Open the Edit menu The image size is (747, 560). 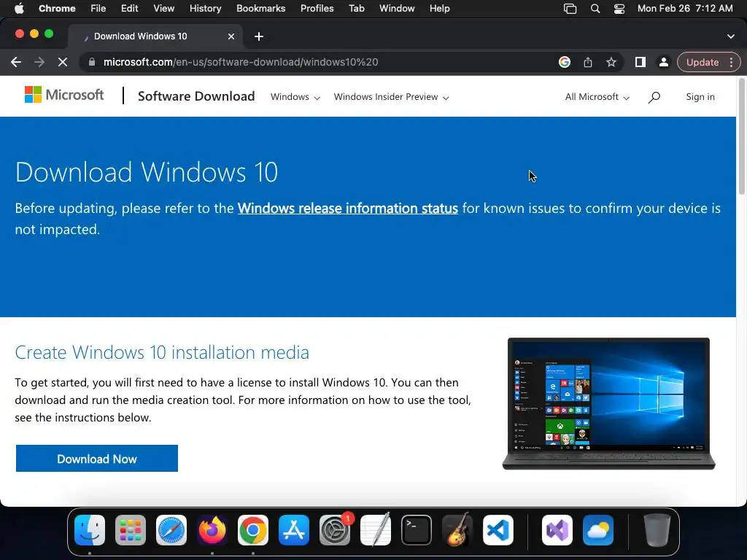[129, 8]
